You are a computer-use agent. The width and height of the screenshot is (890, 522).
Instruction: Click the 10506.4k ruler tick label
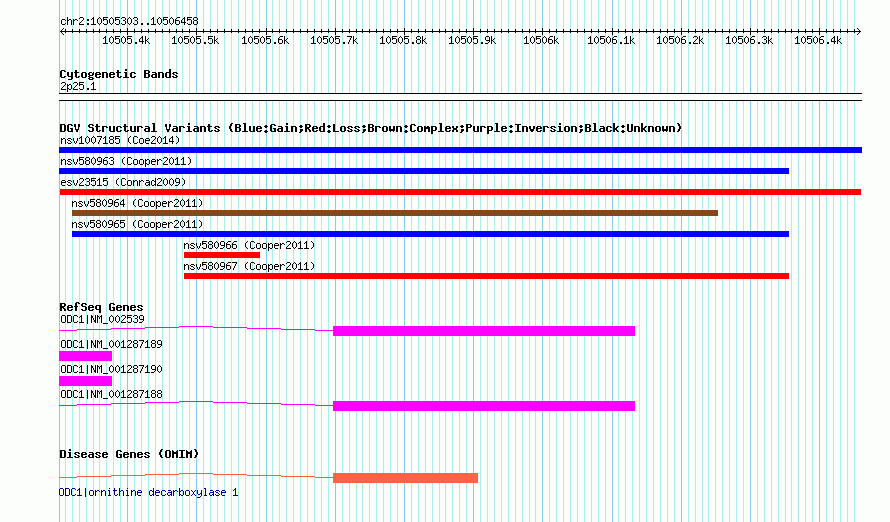[818, 40]
